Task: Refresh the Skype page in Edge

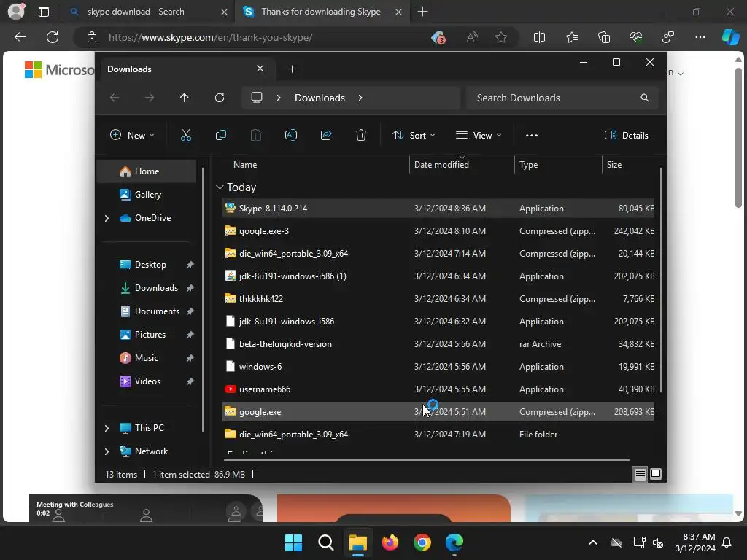Action: pyautogui.click(x=53, y=37)
